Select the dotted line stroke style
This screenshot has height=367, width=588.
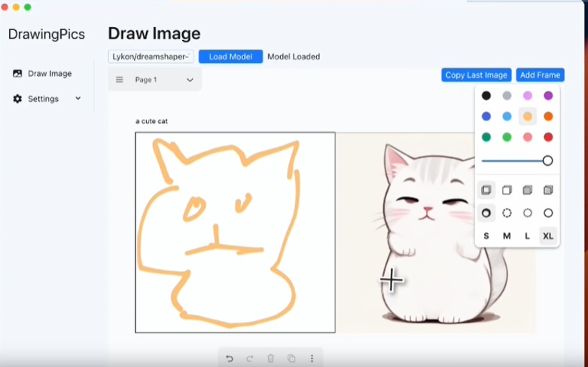click(527, 213)
